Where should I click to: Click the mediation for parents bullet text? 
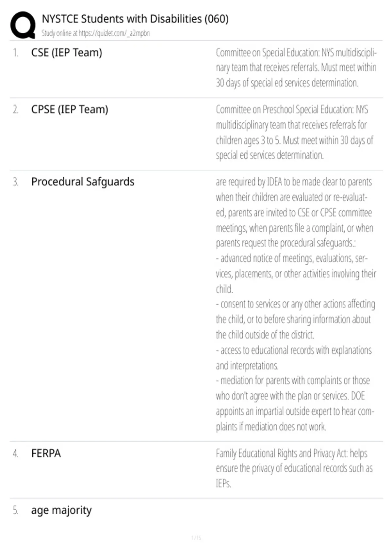coord(295,404)
